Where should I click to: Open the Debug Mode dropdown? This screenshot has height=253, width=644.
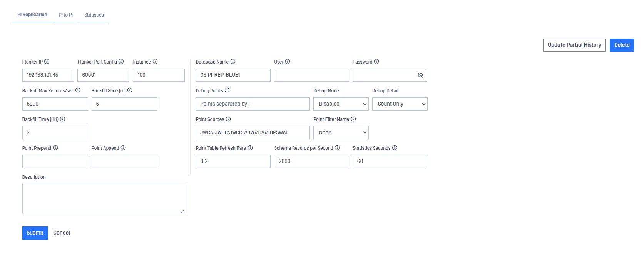341,104
